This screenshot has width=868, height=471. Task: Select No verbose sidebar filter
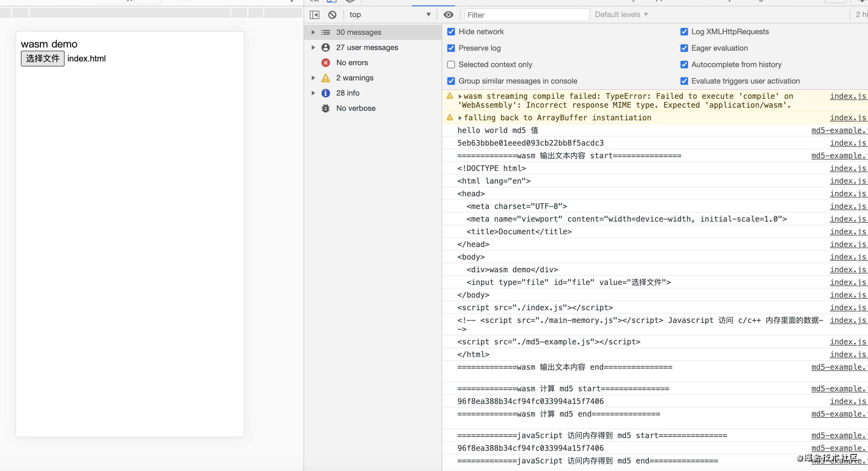[355, 108]
